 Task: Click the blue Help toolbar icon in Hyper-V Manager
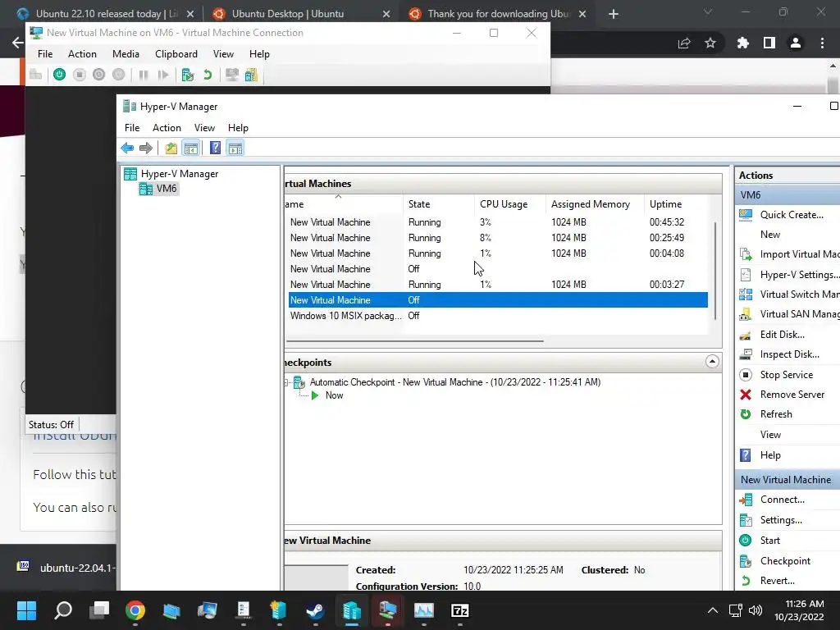215,148
